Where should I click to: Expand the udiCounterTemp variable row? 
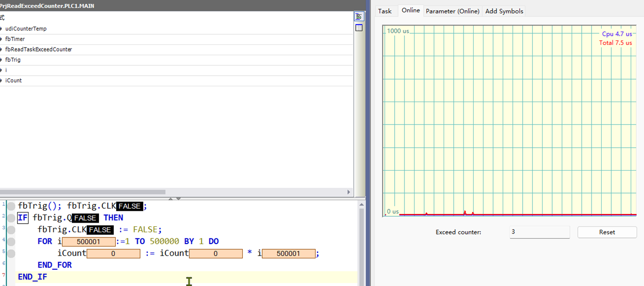(x=2, y=29)
